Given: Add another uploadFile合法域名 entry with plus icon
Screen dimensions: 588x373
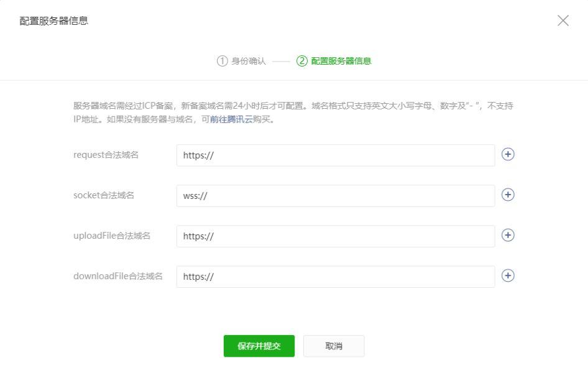Looking at the screenshot, I should (508, 235).
